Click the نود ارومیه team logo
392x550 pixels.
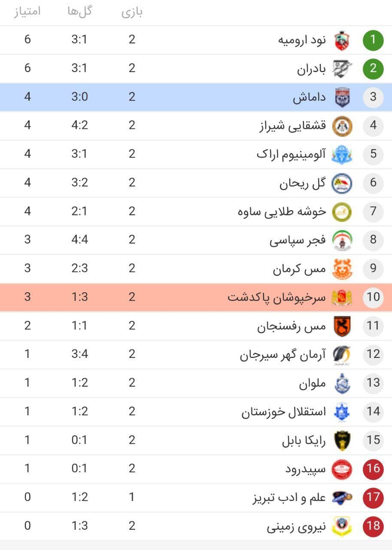342,40
